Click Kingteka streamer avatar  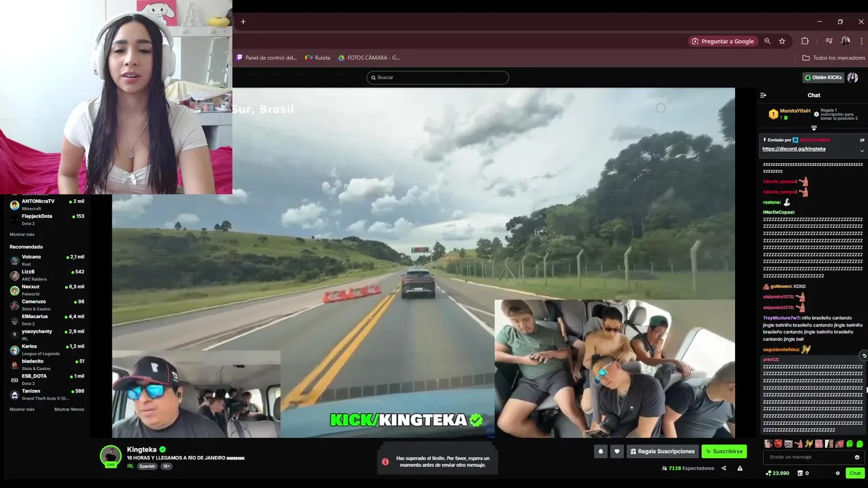(x=111, y=456)
